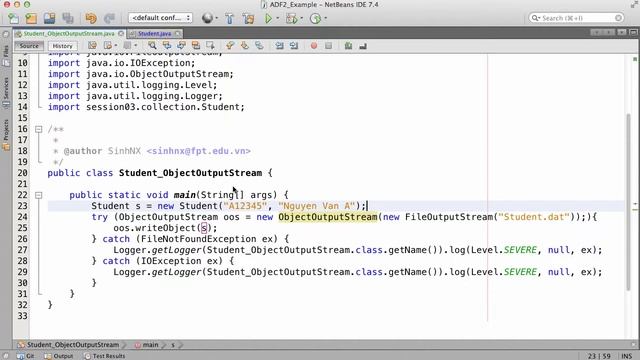Toggle the Highlight Search icon
Image resolution: width=640 pixels, height=360 pixels.
click(196, 46)
